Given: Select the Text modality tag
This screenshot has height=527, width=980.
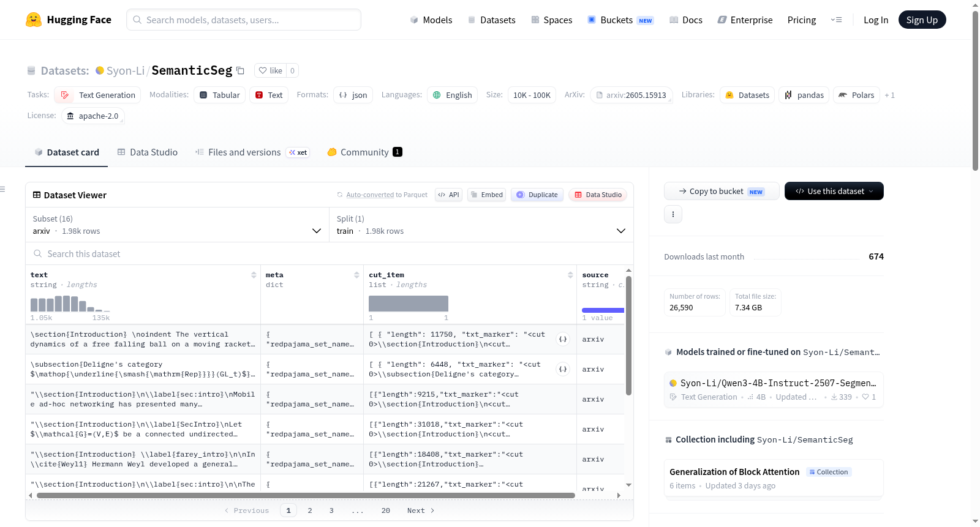Looking at the screenshot, I should (x=269, y=95).
